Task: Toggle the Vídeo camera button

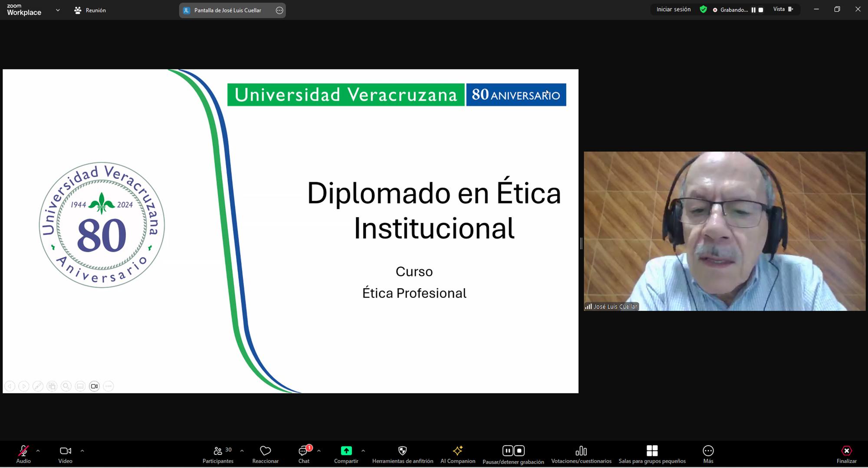Action: (x=65, y=454)
